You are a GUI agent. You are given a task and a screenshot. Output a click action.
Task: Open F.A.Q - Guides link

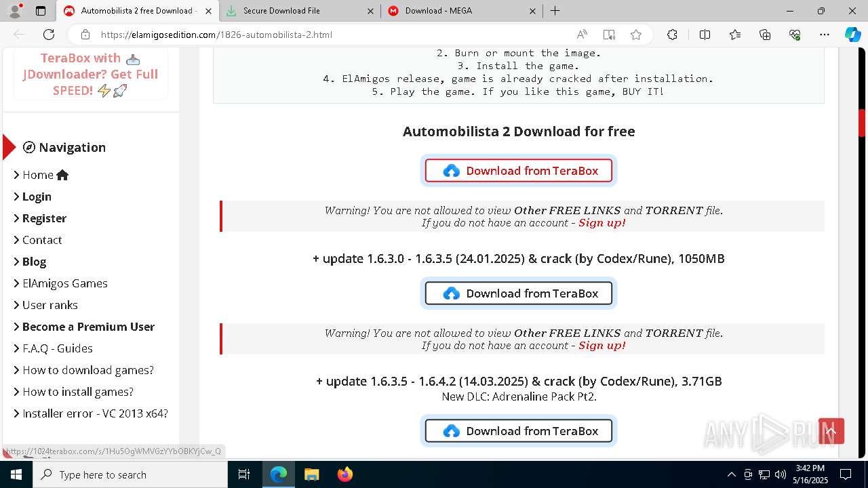click(53, 348)
